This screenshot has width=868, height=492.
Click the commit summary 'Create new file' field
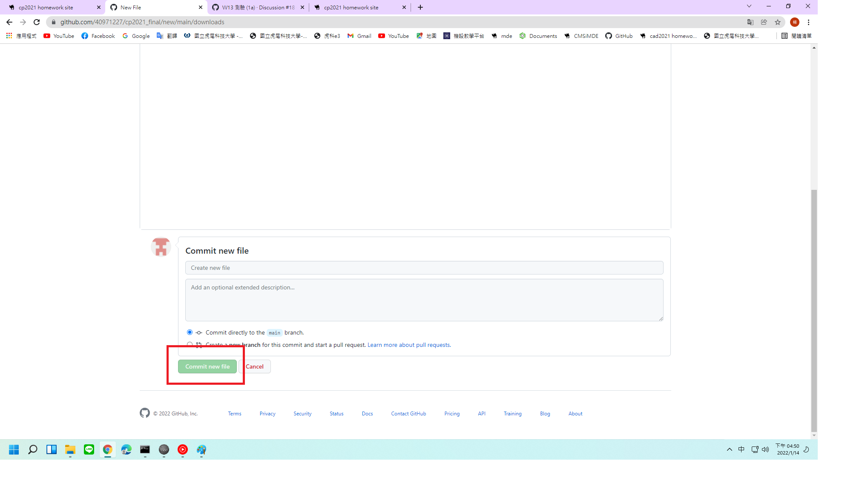424,268
